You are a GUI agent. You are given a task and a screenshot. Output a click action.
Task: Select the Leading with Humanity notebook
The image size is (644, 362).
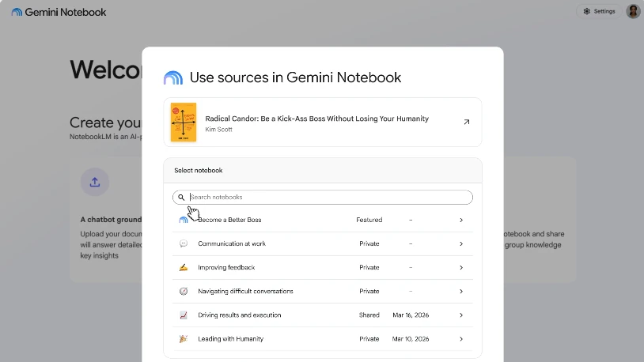click(323, 339)
